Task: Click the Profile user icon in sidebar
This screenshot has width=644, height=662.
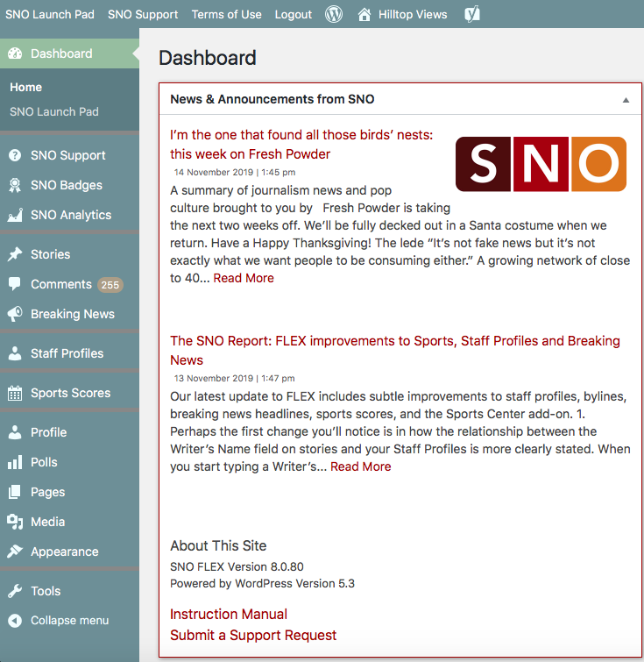Action: (15, 432)
